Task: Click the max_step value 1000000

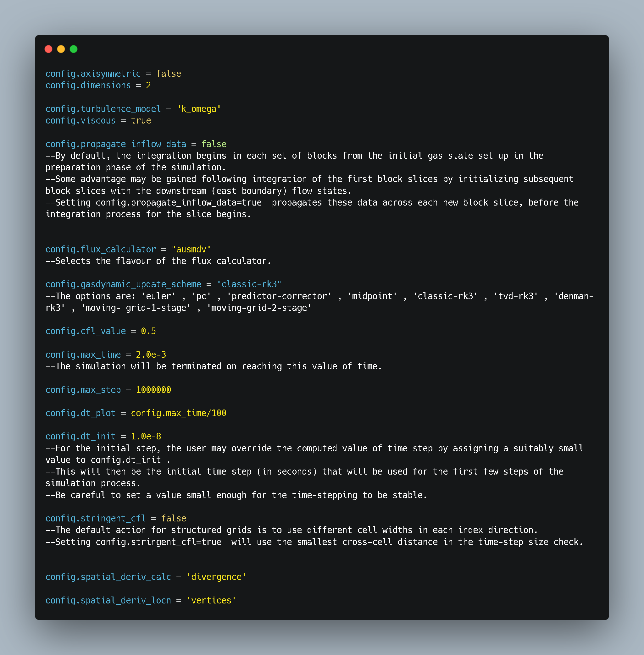Action: pos(153,389)
